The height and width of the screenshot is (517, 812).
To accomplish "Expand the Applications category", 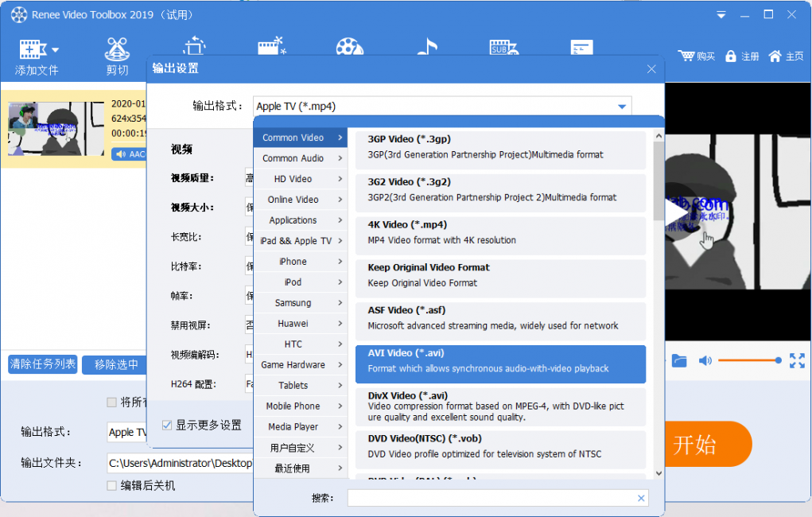I will click(x=301, y=220).
